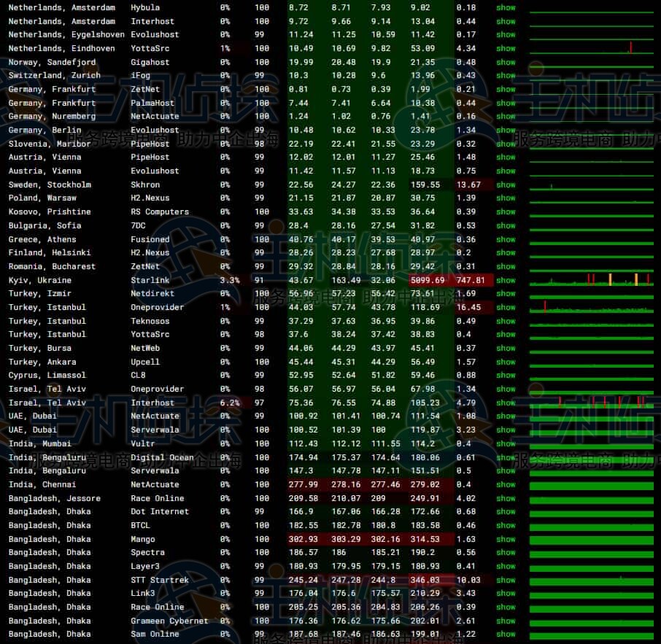Open the Tel Aviv Interhost latency graph

tap(591, 403)
